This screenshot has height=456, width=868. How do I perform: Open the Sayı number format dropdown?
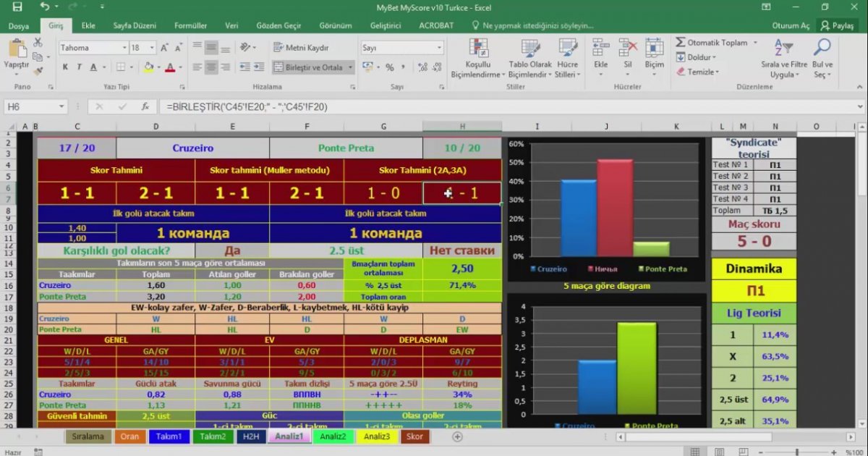coord(439,48)
